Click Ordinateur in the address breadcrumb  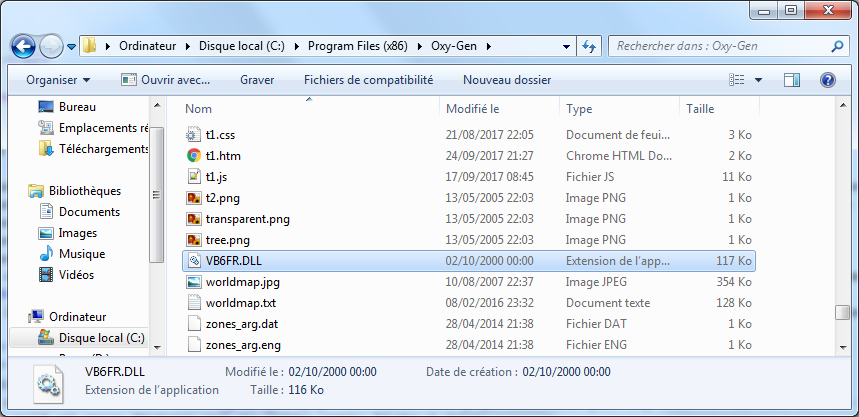(148, 46)
